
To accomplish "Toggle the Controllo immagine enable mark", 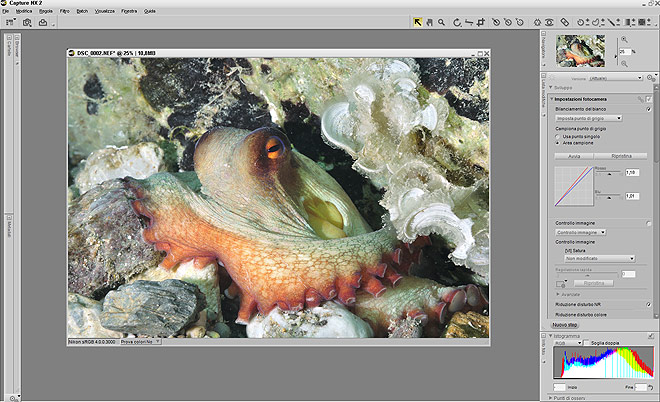I will click(x=649, y=224).
